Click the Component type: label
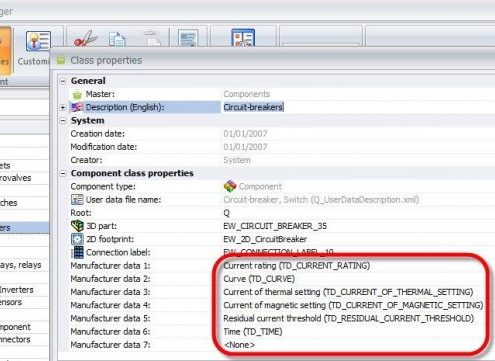Screen dimensions: 495x361 click(x=103, y=186)
